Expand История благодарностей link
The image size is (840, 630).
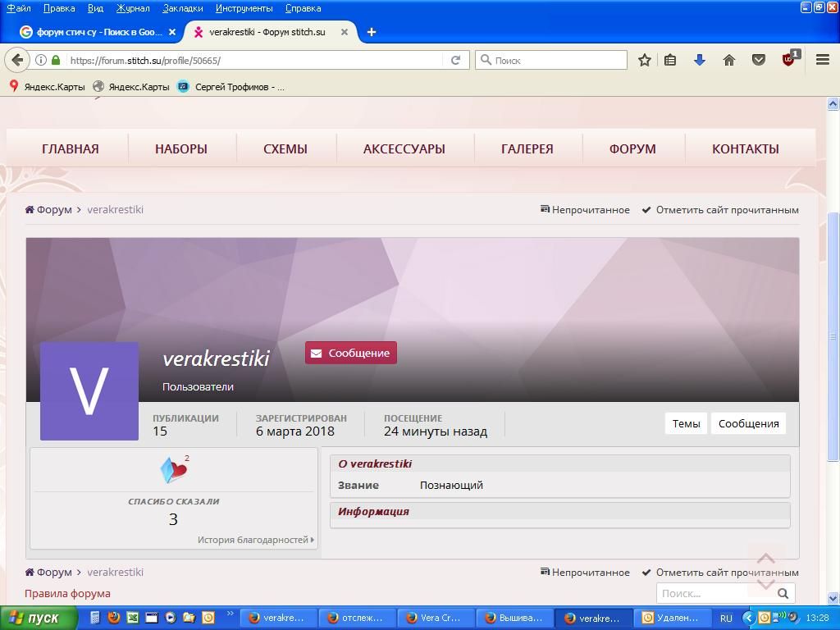coord(255,540)
